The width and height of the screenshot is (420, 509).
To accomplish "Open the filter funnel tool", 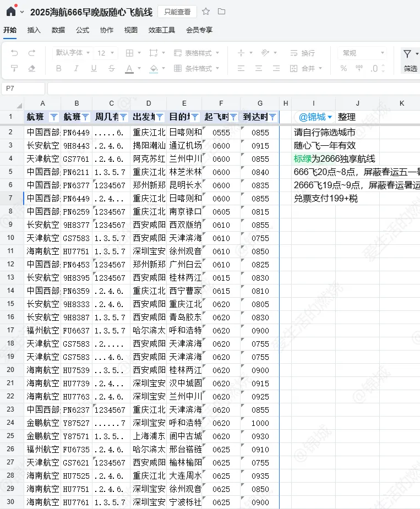I will (407, 53).
